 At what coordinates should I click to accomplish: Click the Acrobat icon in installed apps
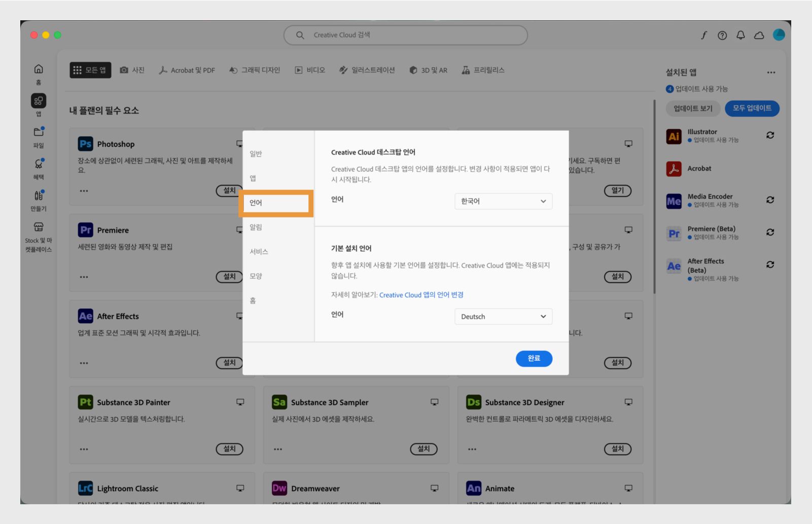tap(674, 169)
